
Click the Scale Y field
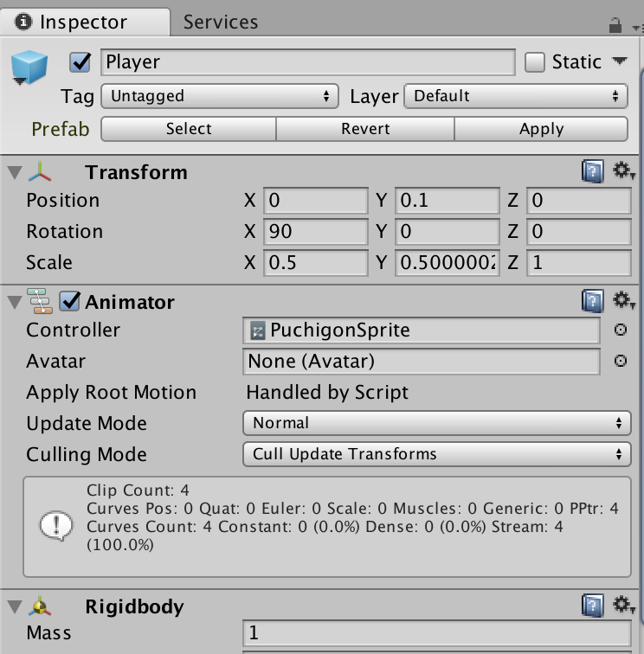447,263
